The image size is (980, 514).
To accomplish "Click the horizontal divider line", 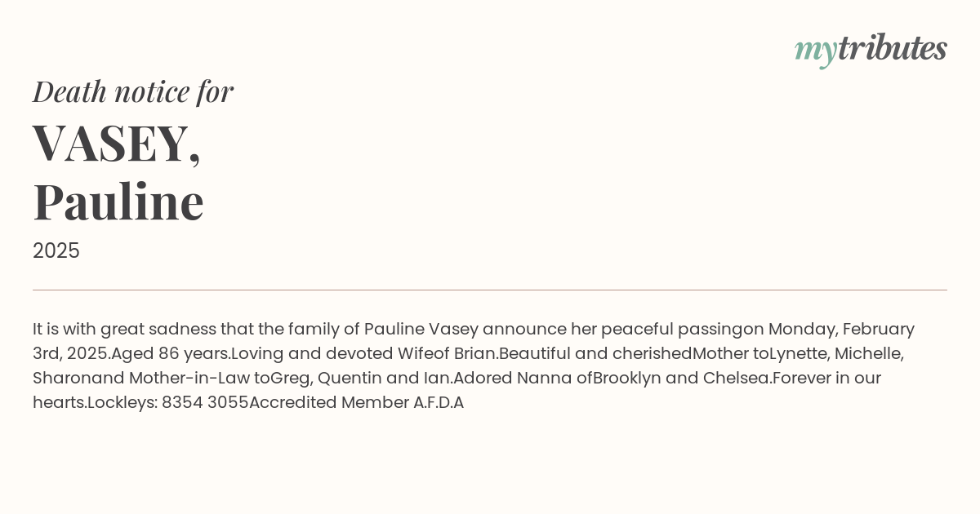I will pos(490,290).
